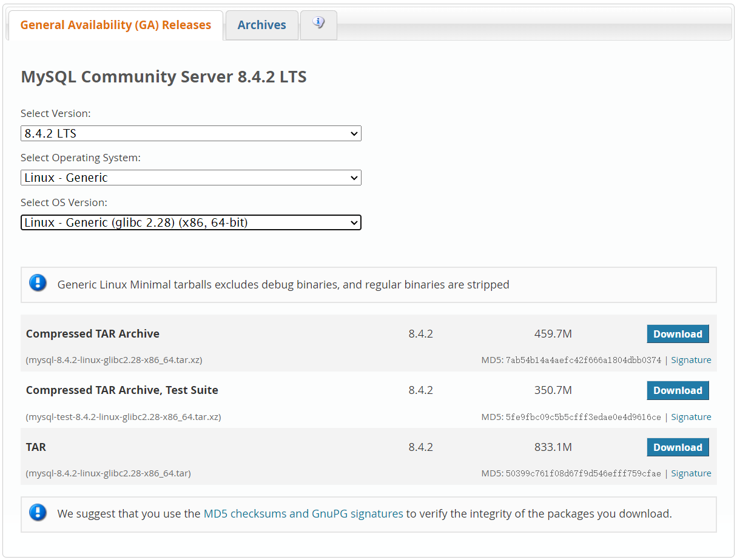Open the Signature link for the Compressed TAR Archive

click(691, 359)
